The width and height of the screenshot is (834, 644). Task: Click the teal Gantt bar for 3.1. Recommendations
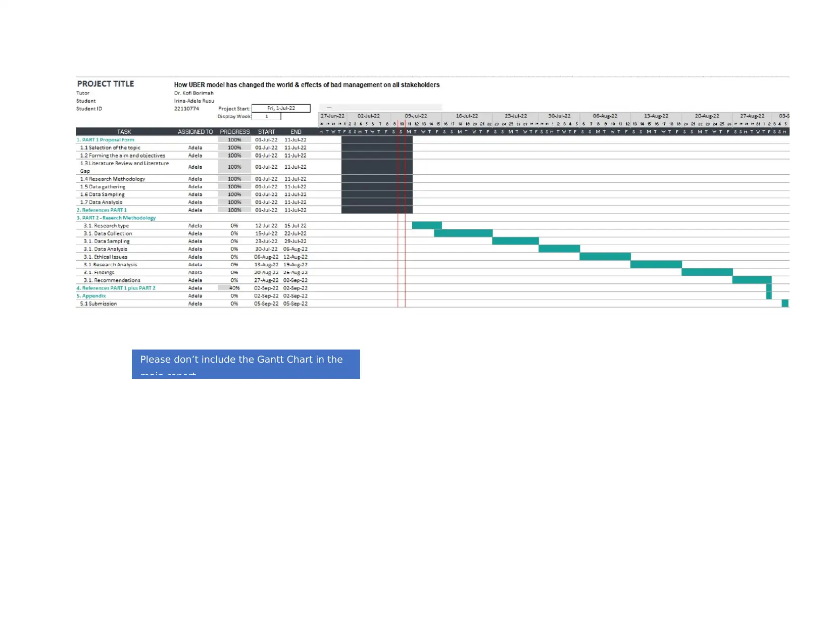point(752,280)
